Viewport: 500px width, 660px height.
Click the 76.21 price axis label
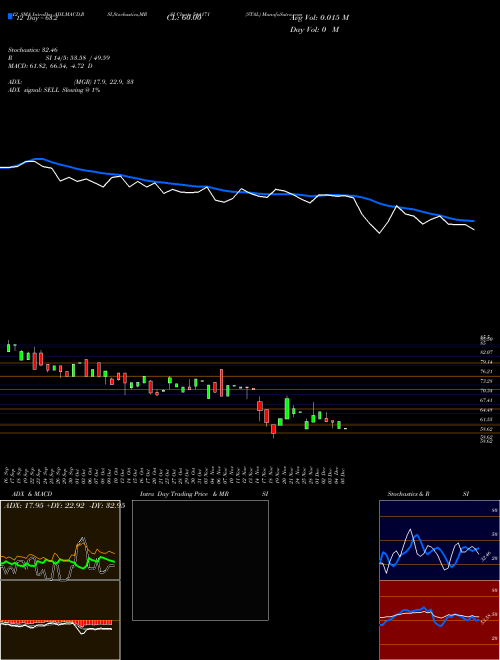pyautogui.click(x=487, y=372)
